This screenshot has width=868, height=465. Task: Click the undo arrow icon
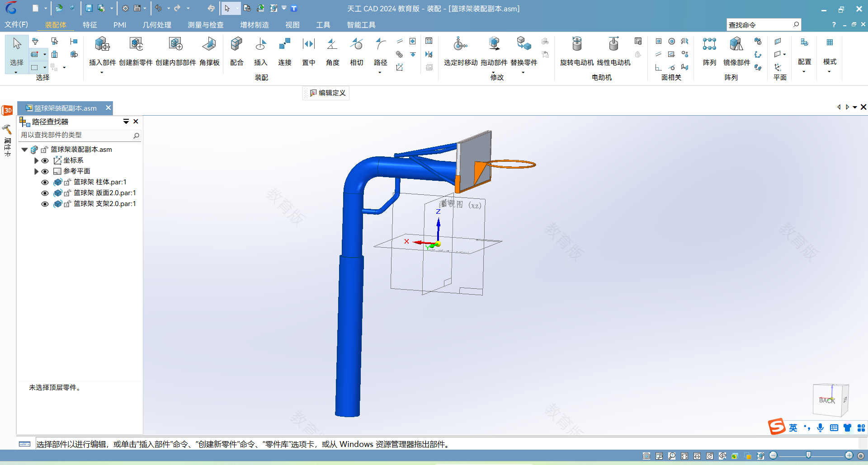tap(158, 8)
